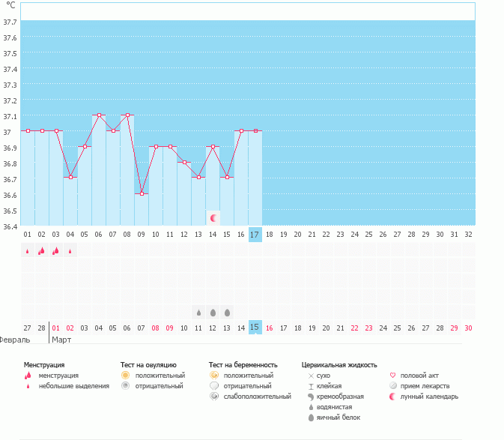
Task: Click the прием лекарств legend icon
Action: pos(392,386)
